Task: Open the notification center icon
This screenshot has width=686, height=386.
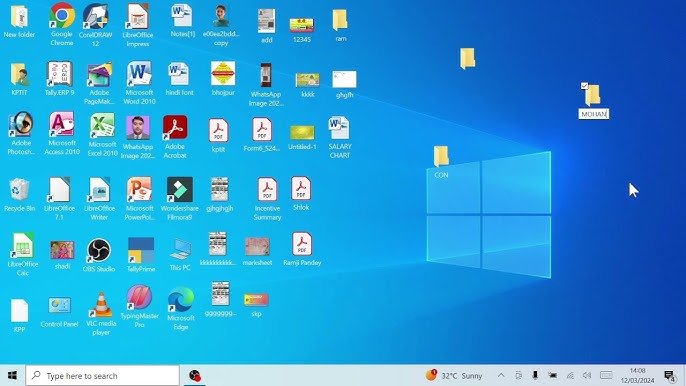Action: click(670, 375)
